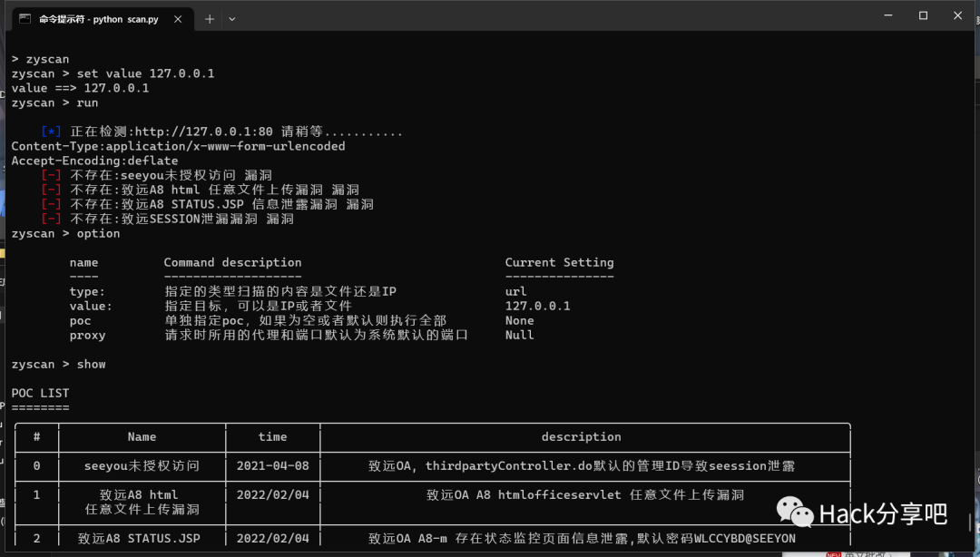Close the python scan.py tab
Image resolution: width=980 pixels, height=557 pixels.
178,19
